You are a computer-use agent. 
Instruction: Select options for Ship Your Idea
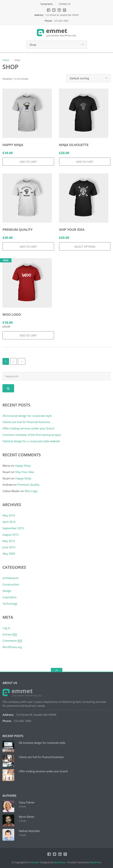pyautogui.click(x=85, y=246)
